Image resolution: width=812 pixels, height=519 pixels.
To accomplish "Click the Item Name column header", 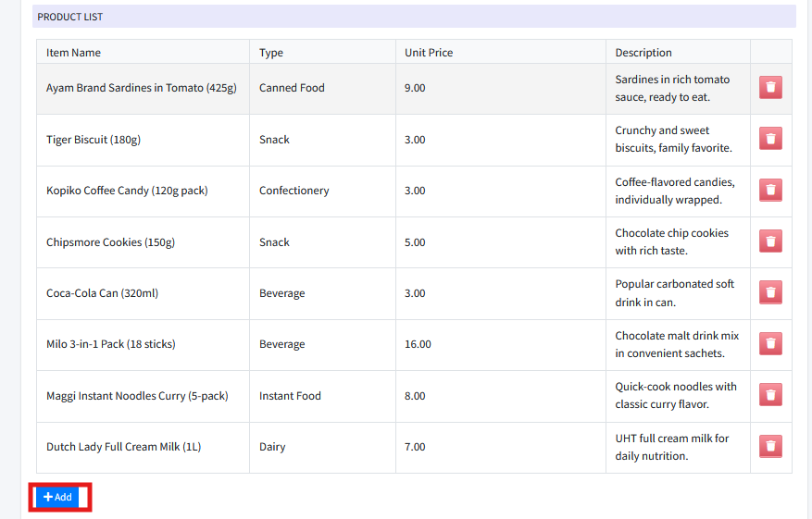I will tap(74, 53).
